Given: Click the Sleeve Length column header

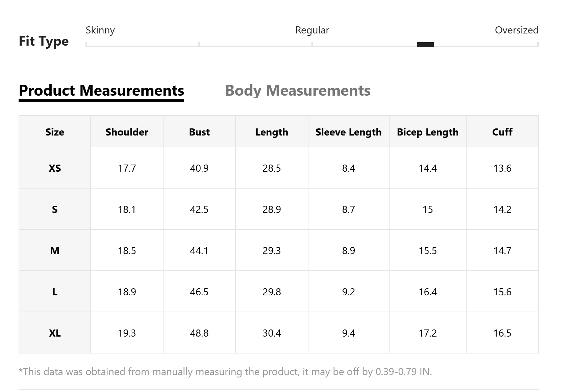Looking at the screenshot, I should pos(349,132).
